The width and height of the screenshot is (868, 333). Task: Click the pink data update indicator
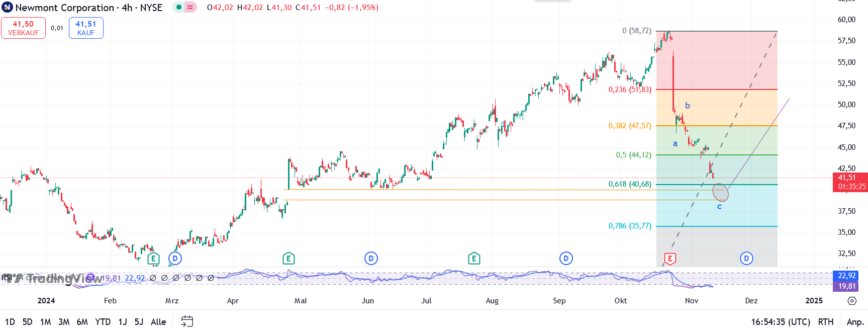(x=190, y=8)
